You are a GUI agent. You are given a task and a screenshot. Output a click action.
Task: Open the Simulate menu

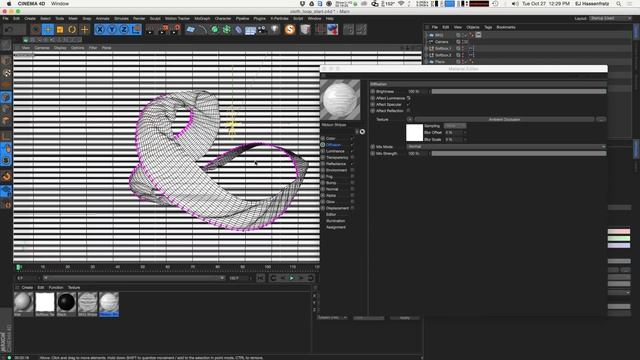click(121, 18)
